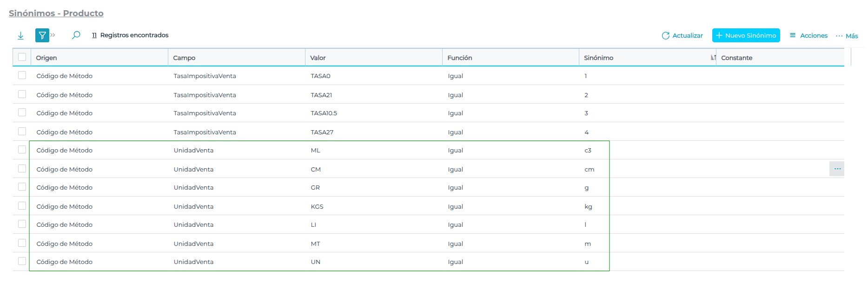This screenshot has height=284, width=868.
Task: Click the download export icon
Action: pyautogui.click(x=20, y=36)
